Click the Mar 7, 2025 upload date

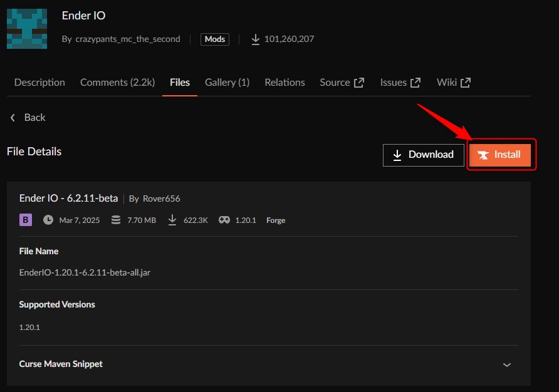[x=80, y=220]
